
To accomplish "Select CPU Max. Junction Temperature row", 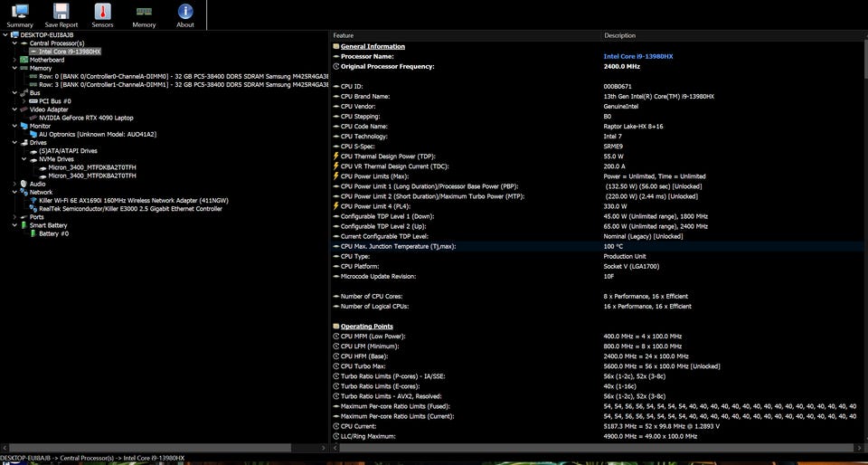I will click(x=597, y=246).
